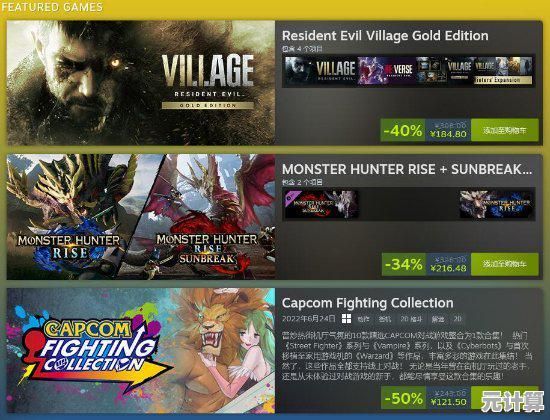
Task: Add Resident Evil Village Gold Edition to cart
Action: tap(504, 130)
